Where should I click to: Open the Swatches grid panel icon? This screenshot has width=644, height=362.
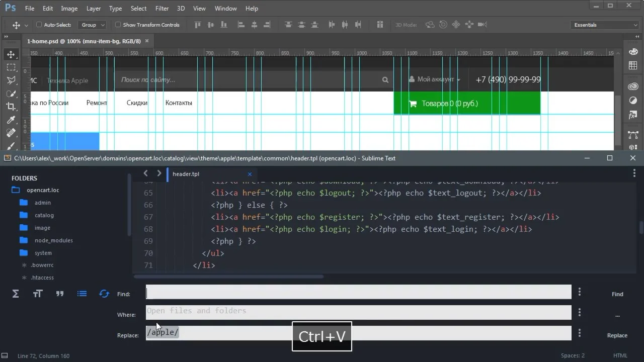click(x=633, y=65)
